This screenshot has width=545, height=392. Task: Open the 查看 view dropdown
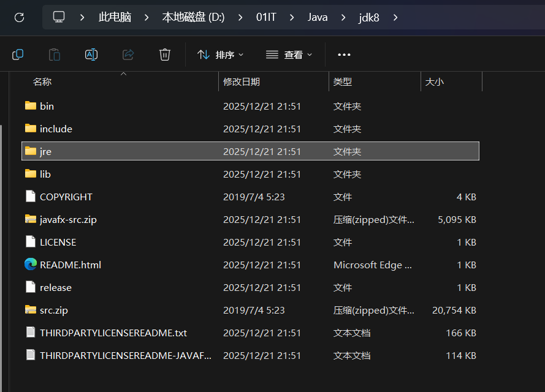(x=289, y=55)
